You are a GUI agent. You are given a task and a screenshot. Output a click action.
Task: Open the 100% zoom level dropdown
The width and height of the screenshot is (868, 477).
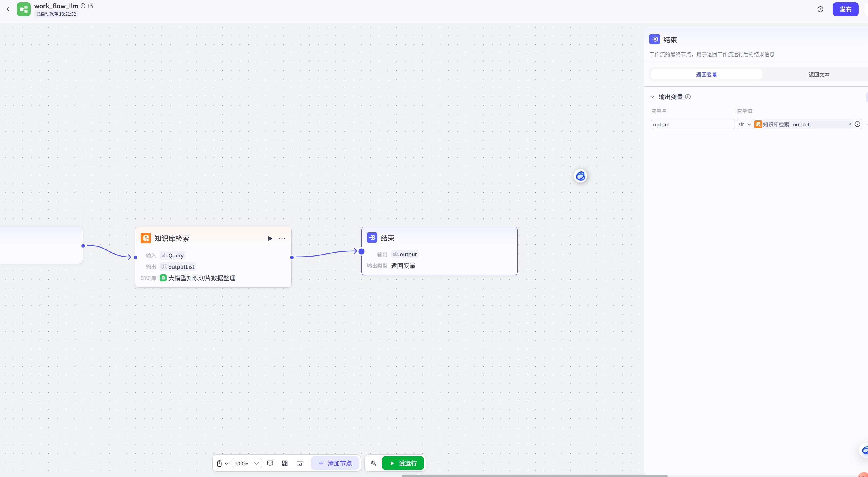pos(247,463)
